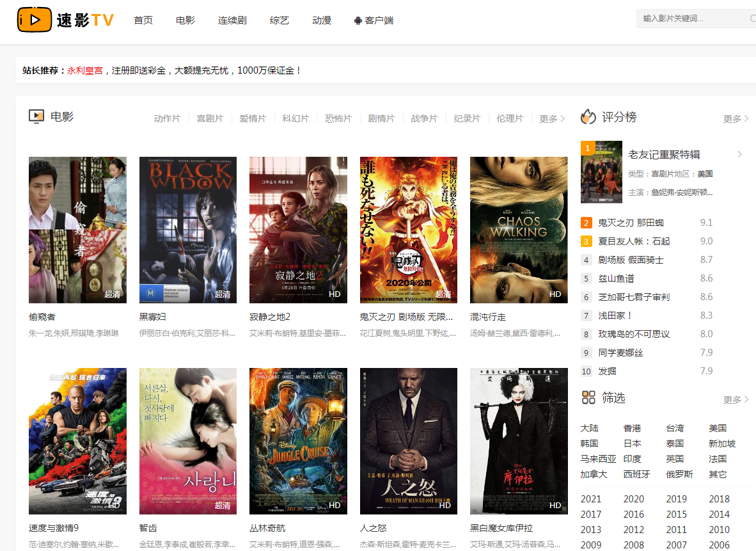Expand 更多 for the 评分榜 list

736,118
